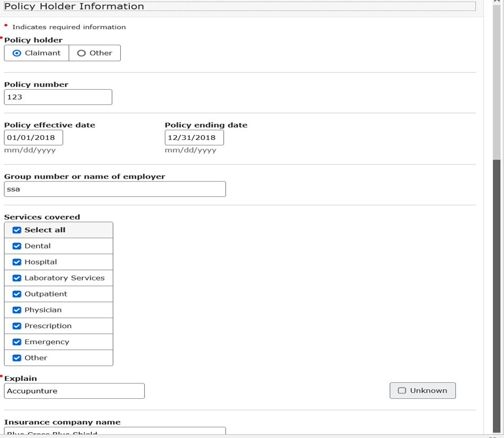Uncheck the Physician service checkbox

pos(17,310)
